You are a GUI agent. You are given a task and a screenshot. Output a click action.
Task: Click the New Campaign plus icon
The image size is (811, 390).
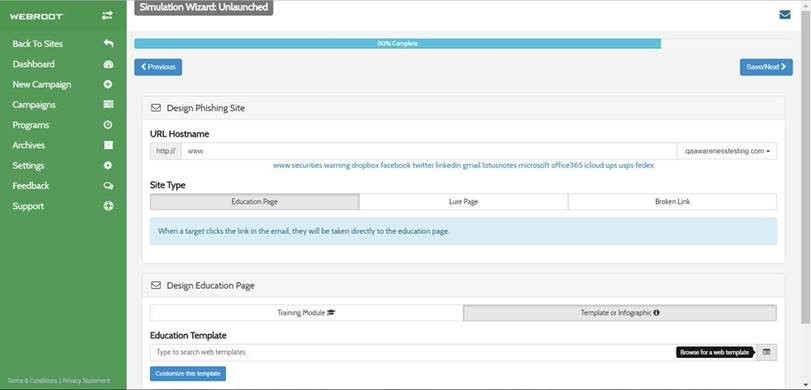point(108,84)
